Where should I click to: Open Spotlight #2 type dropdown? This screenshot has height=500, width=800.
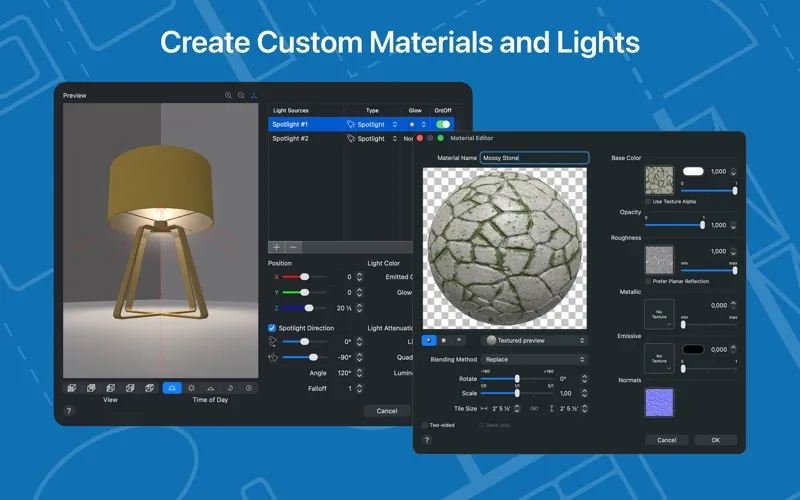pos(372,139)
